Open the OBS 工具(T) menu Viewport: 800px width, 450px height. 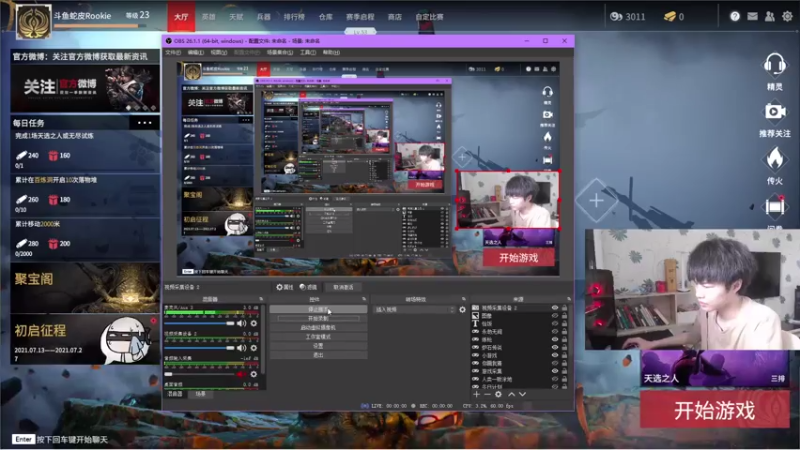(x=308, y=53)
